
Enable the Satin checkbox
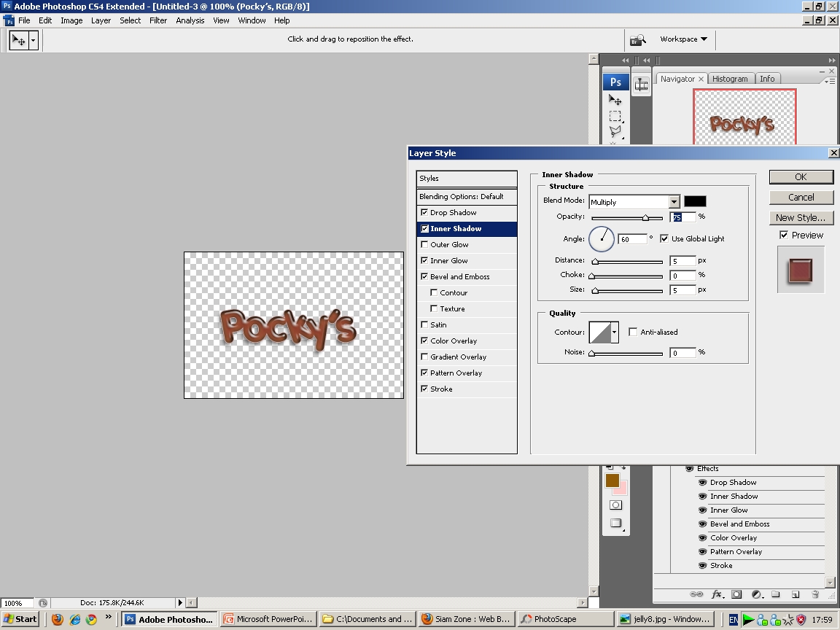pos(424,324)
